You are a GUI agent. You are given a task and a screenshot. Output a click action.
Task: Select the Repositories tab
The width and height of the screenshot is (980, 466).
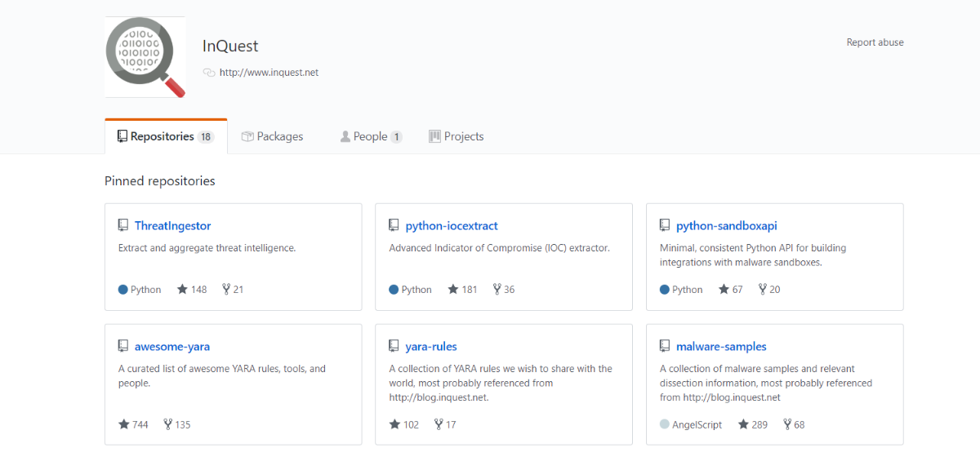166,136
